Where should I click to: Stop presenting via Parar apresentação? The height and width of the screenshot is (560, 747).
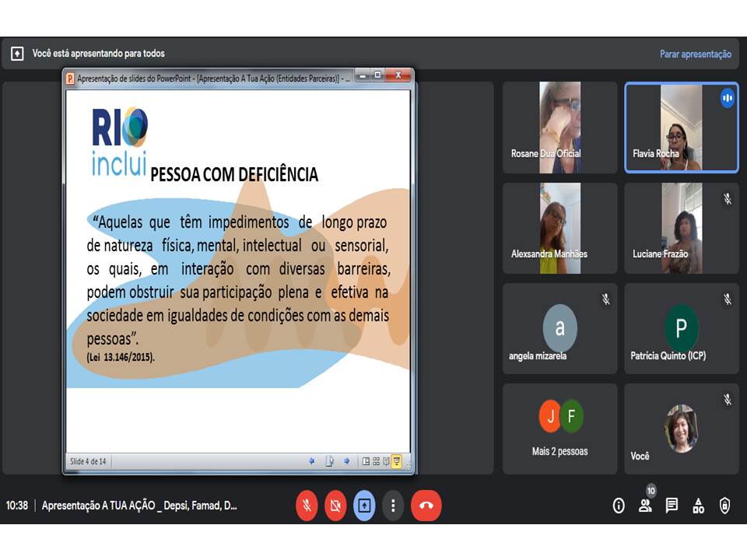pyautogui.click(x=695, y=54)
